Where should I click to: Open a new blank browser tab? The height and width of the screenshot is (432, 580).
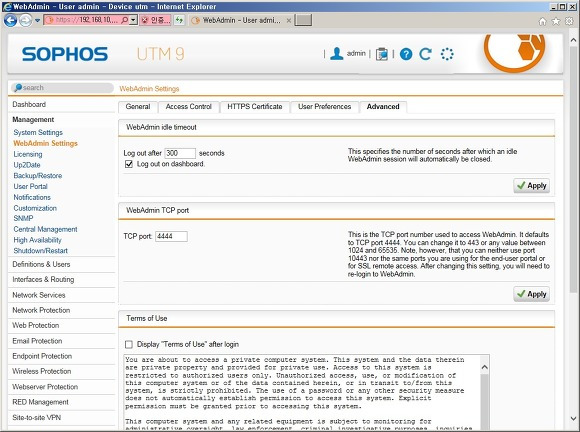tap(303, 20)
